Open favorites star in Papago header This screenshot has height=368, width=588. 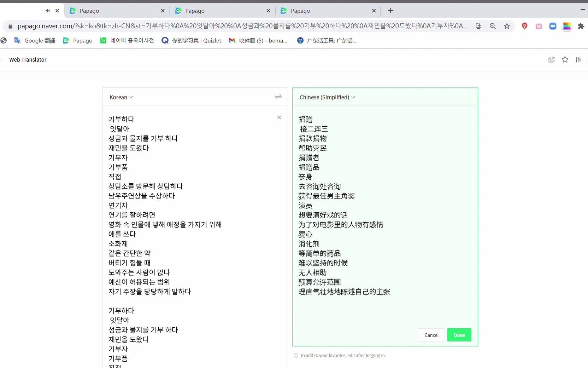point(565,59)
